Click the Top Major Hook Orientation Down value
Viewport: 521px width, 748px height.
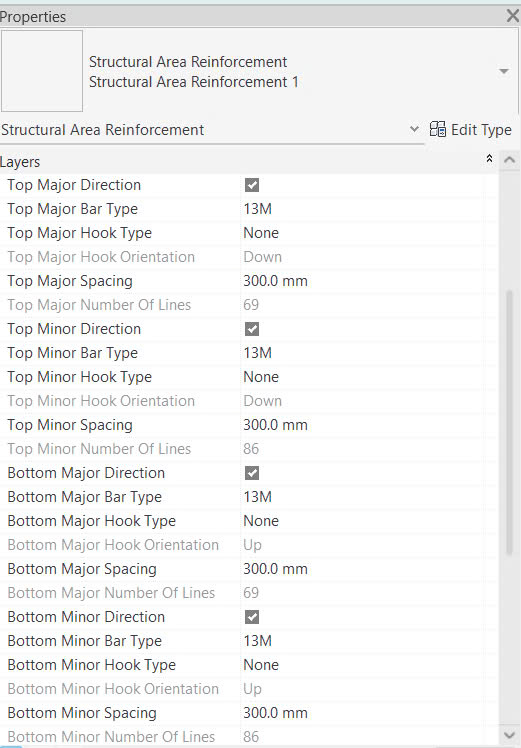click(262, 257)
